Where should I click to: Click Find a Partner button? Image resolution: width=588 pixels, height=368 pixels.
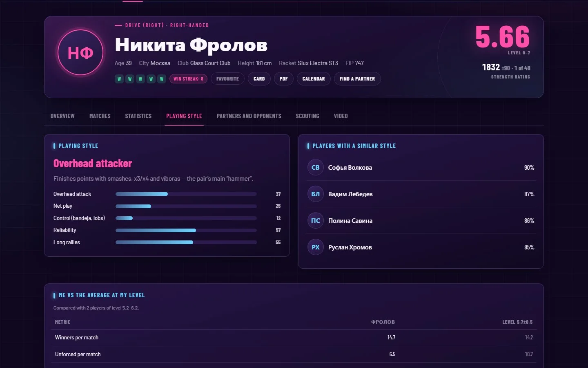(357, 79)
